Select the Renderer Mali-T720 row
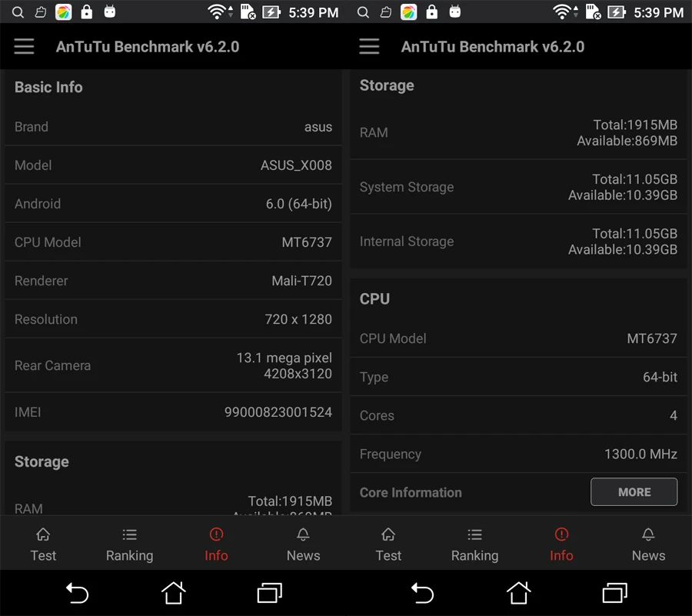Screen dimensions: 692x616 [173, 281]
